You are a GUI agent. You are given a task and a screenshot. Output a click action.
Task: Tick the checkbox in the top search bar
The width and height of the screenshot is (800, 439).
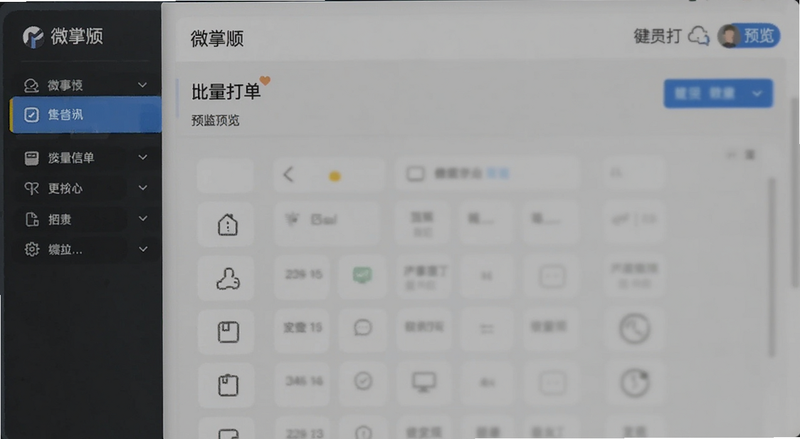[x=415, y=174]
